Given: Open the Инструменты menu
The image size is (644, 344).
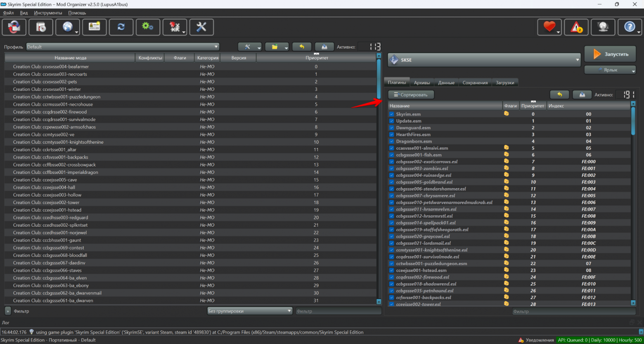Looking at the screenshot, I should pyautogui.click(x=48, y=13).
